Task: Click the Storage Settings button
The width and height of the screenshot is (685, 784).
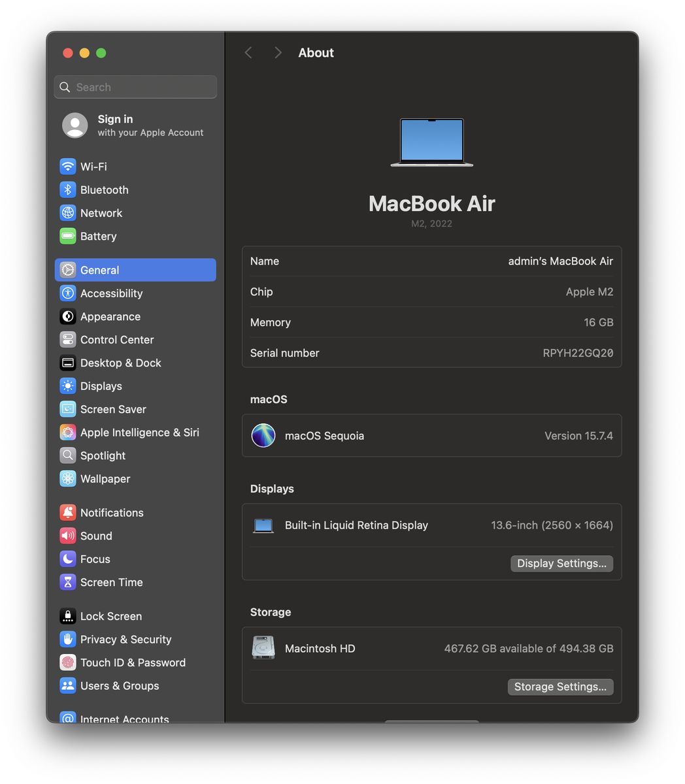Action: pyautogui.click(x=560, y=687)
